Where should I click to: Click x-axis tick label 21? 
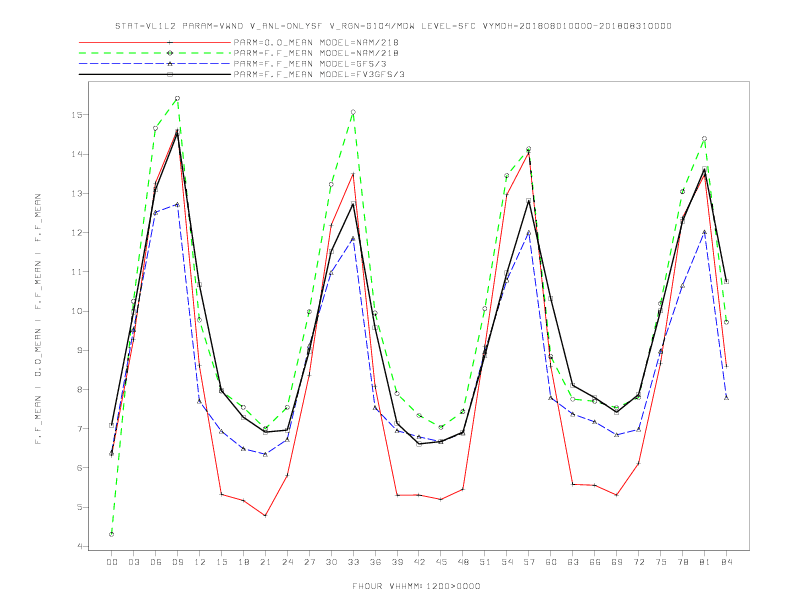265,562
